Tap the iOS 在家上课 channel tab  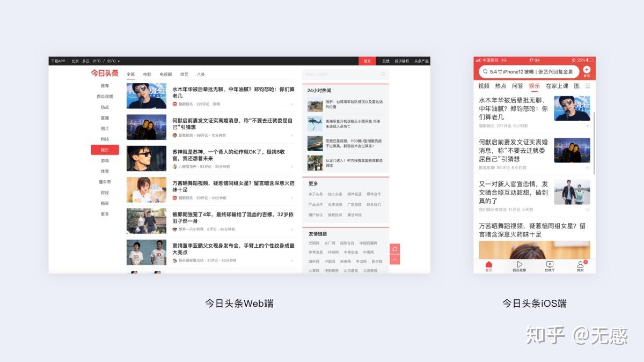click(557, 86)
